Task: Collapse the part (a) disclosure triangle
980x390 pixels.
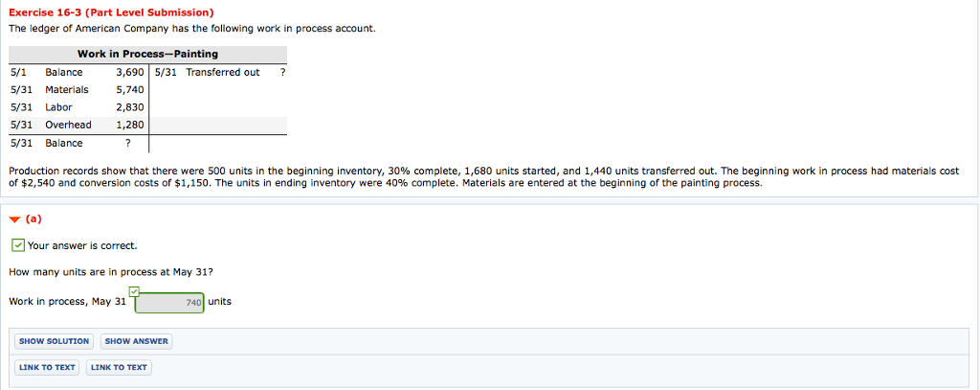Action: [12, 218]
